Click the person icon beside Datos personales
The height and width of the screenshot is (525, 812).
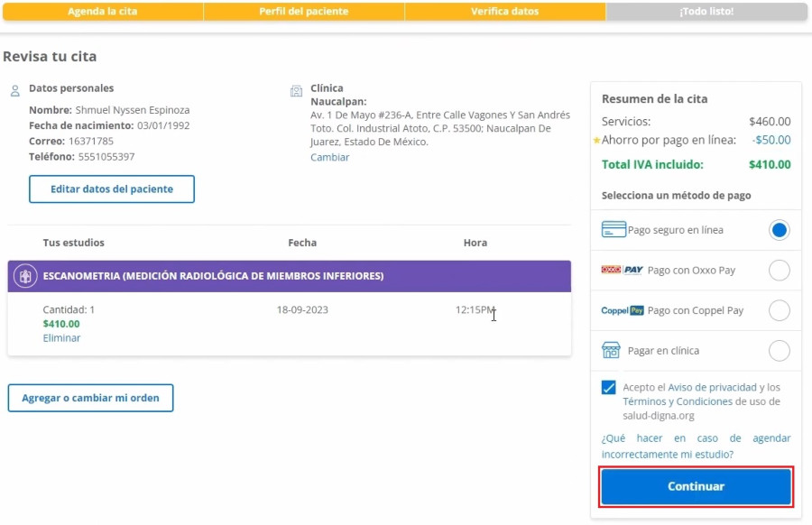[15, 90]
